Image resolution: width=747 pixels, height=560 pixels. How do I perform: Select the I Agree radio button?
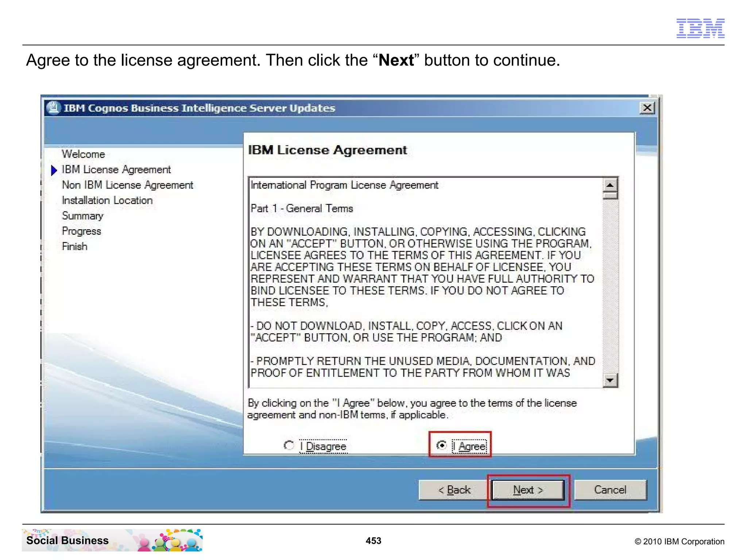(442, 445)
